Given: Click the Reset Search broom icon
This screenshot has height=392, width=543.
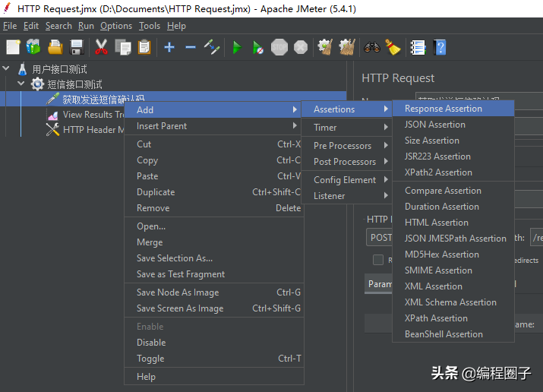Looking at the screenshot, I should tap(393, 47).
